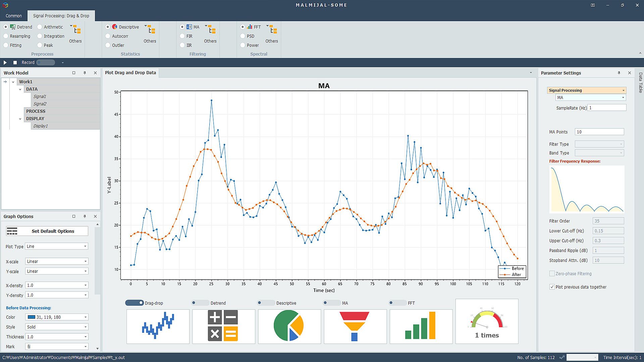Collapse the DISPLAY tree node
The image size is (644, 362).
pos(20,119)
